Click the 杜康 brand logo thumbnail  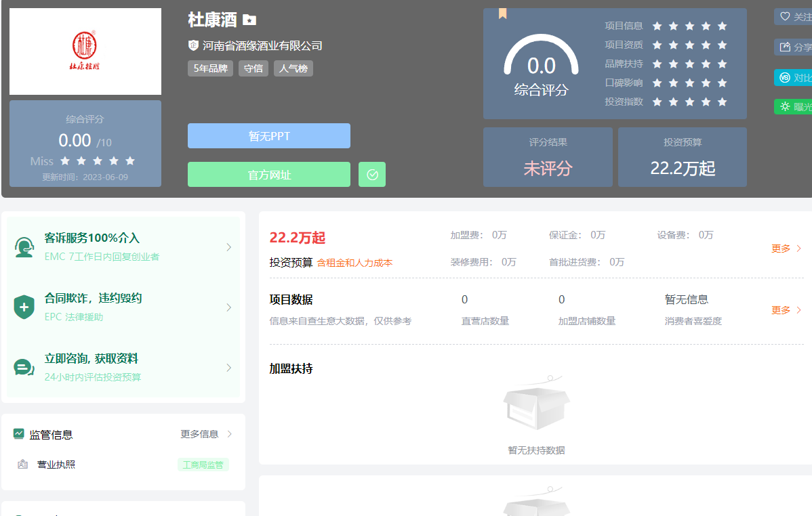[85, 51]
